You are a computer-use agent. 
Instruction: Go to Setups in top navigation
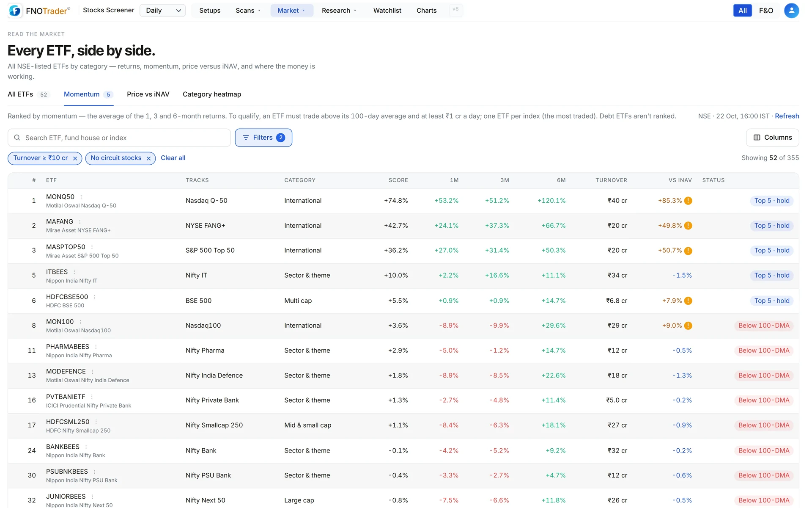click(210, 11)
